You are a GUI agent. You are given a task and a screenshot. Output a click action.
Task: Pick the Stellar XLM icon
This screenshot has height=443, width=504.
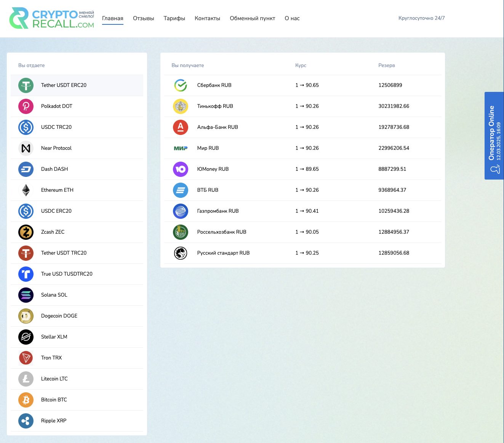tap(26, 337)
